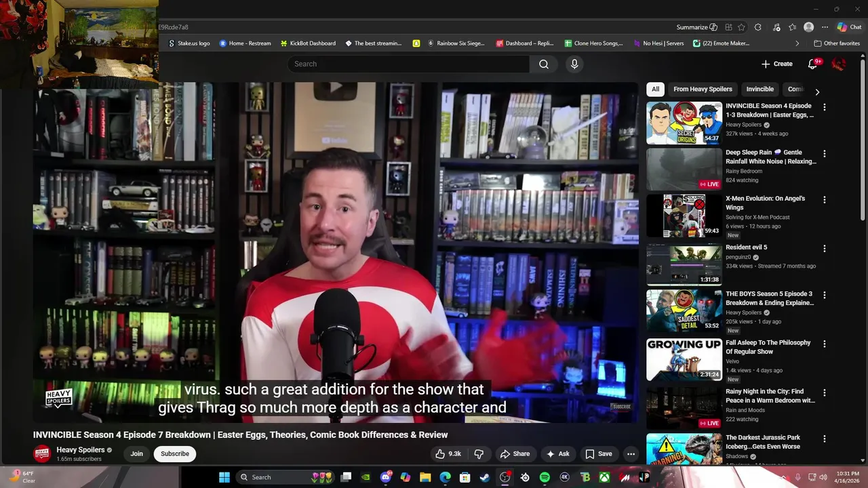Open options for Deep Sleep Rain video
The image size is (868, 488).
(x=825, y=153)
